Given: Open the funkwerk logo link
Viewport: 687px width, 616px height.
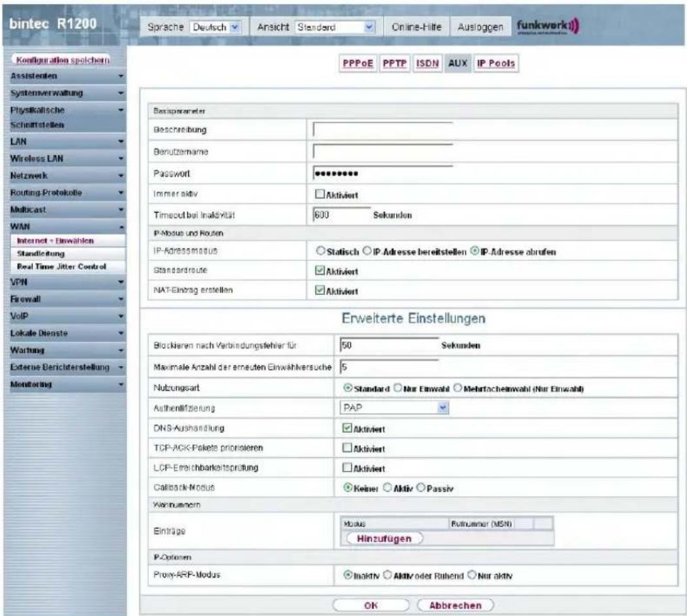Looking at the screenshot, I should tap(548, 26).
